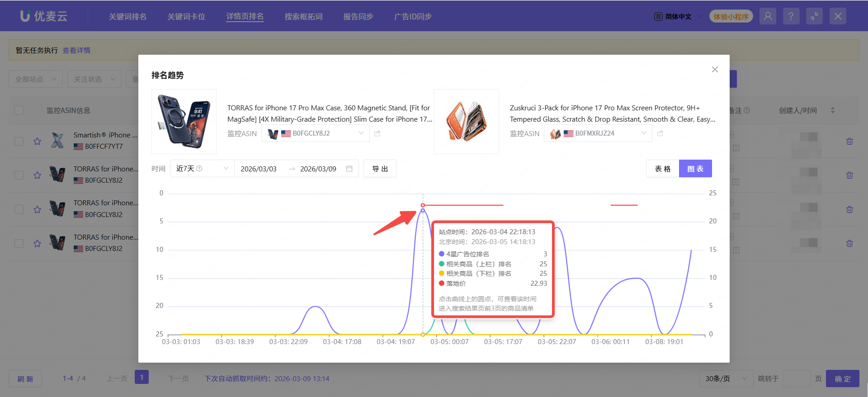Click the 导出 export button

coord(380,169)
